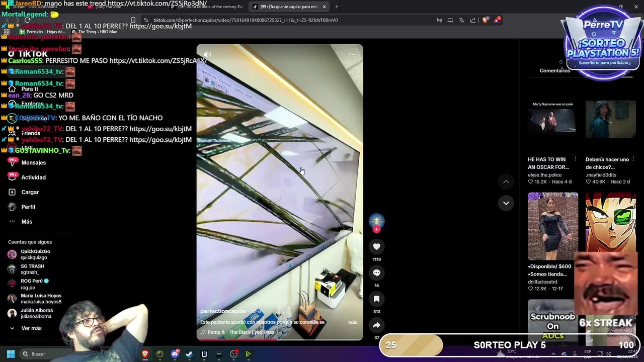Like the perfectioncapilar video with the heart icon
The width and height of the screenshot is (644, 362).
[x=376, y=246]
